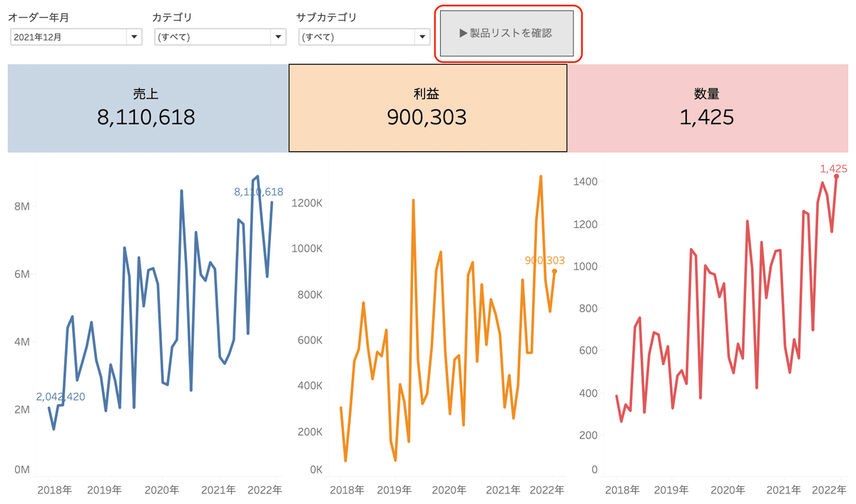The image size is (856, 504).
Task: Click the 800 axis label on quantity chart
Action: click(x=588, y=309)
